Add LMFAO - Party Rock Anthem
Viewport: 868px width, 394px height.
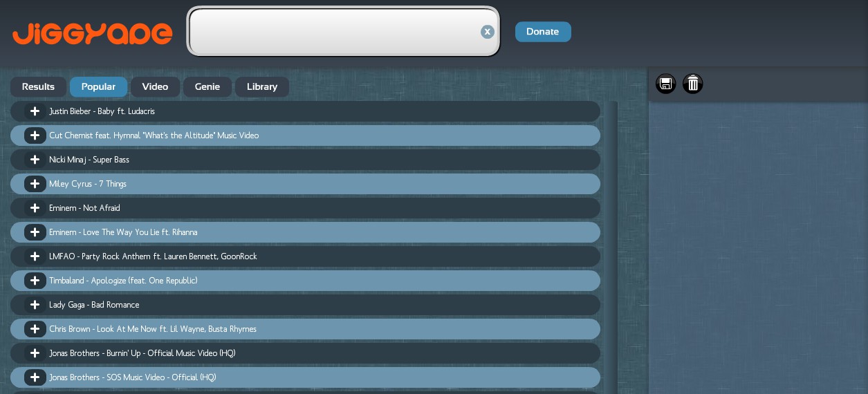35,256
